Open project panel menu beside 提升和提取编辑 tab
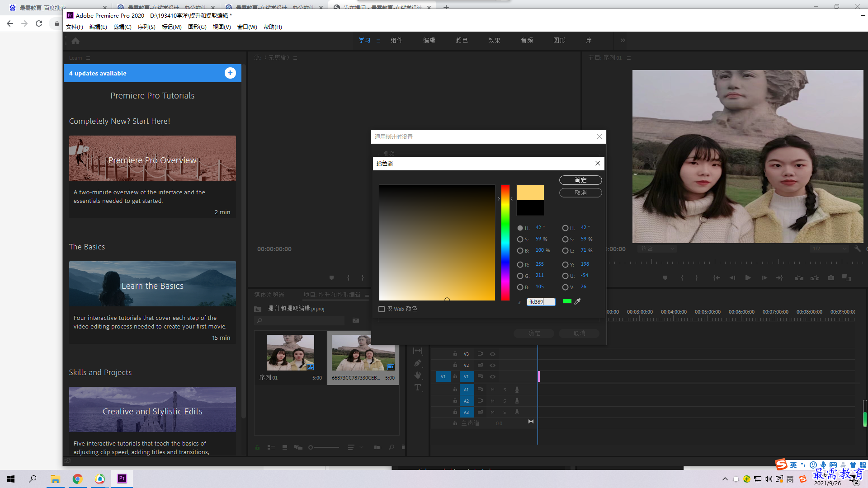 point(367,295)
